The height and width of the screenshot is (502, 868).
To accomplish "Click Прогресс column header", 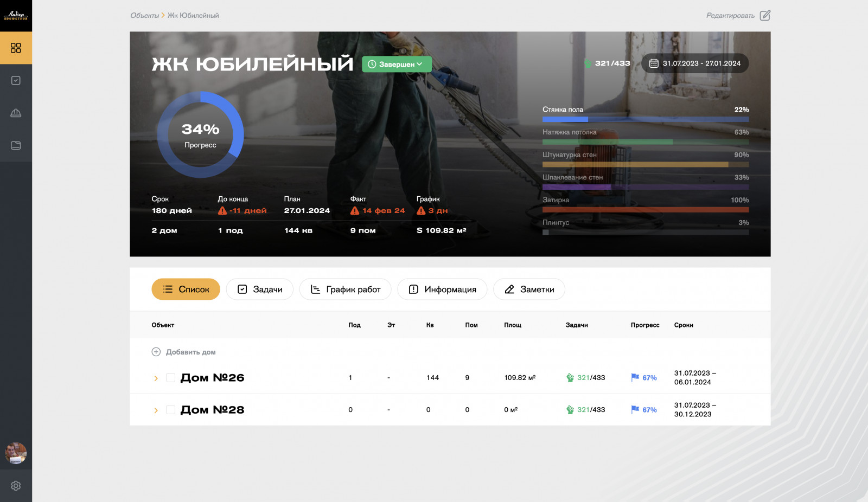I will (645, 325).
